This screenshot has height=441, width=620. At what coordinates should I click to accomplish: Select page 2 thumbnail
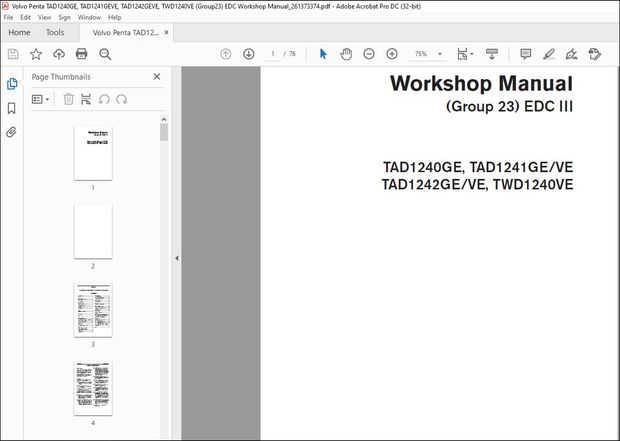pos(93,231)
